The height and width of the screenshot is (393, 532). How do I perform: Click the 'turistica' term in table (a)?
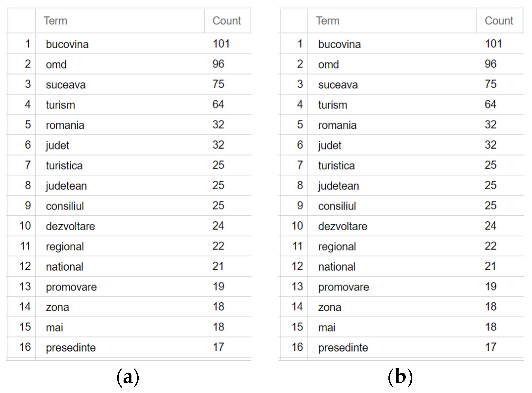pyautogui.click(x=64, y=166)
